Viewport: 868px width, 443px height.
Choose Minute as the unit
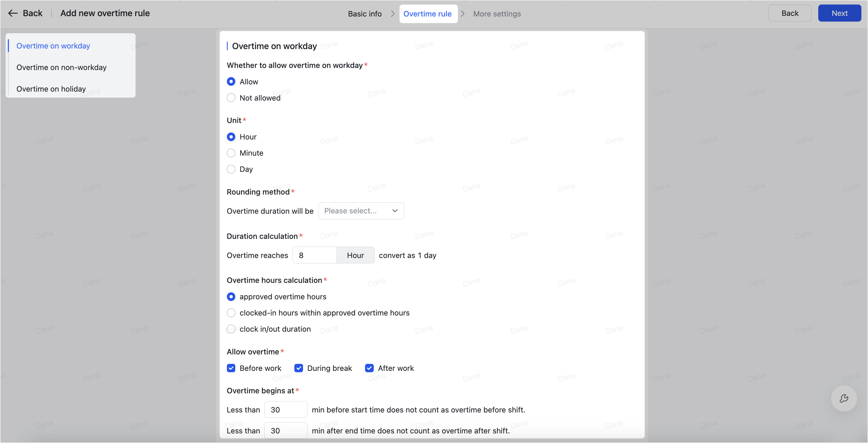(x=231, y=153)
